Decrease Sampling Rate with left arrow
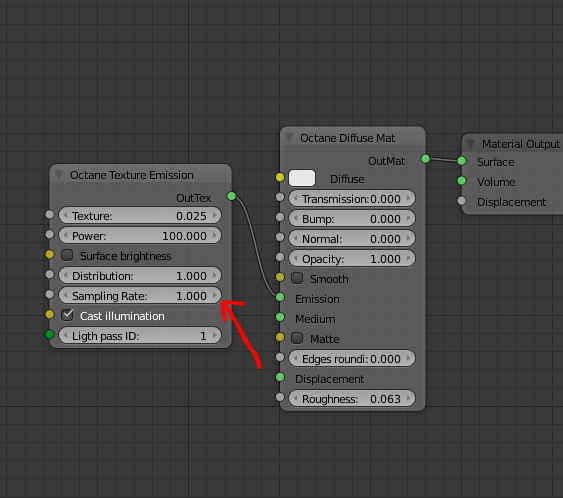Image resolution: width=563 pixels, height=498 pixels. (65, 295)
